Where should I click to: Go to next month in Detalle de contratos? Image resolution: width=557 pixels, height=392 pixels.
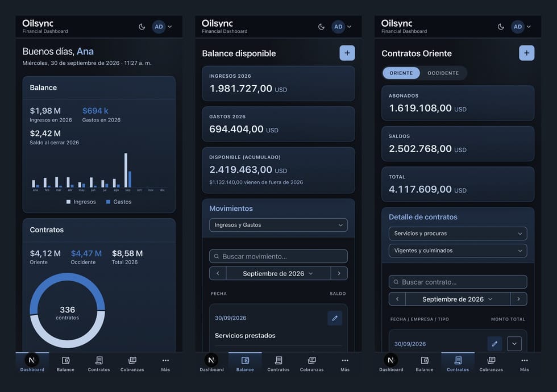pyautogui.click(x=518, y=299)
